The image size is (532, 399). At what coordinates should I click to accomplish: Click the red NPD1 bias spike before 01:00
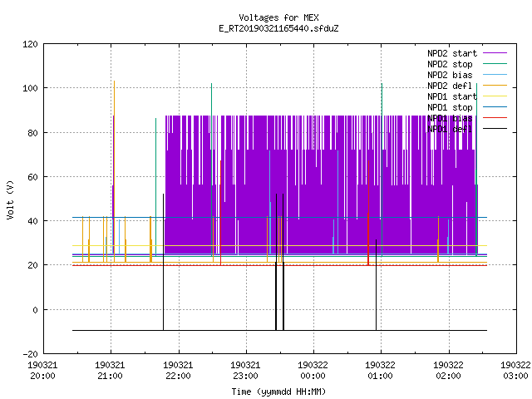368,213
